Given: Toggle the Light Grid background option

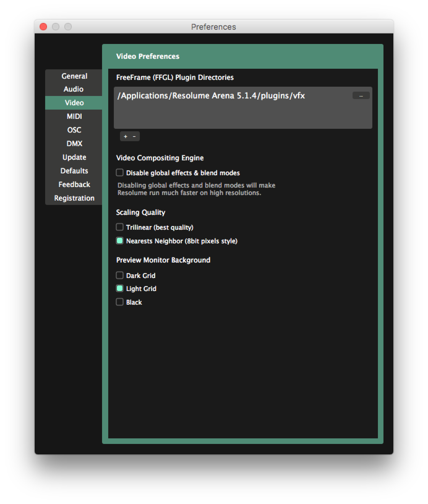Looking at the screenshot, I should coord(120,288).
